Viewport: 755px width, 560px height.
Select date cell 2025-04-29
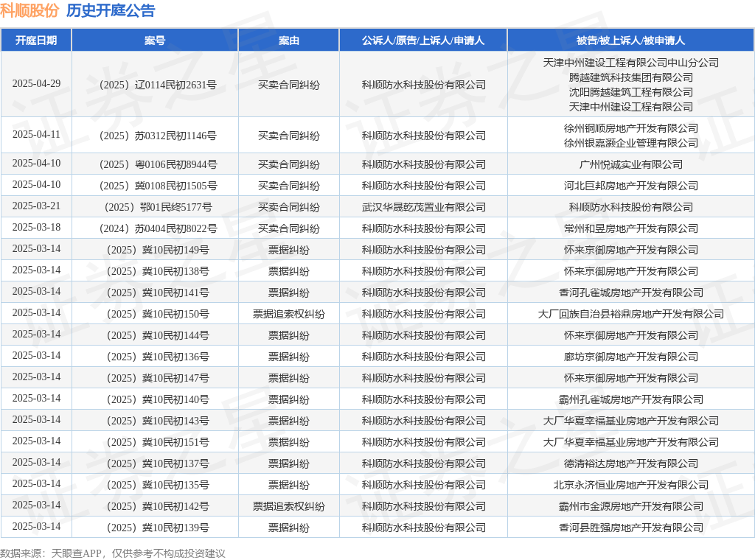37,84
